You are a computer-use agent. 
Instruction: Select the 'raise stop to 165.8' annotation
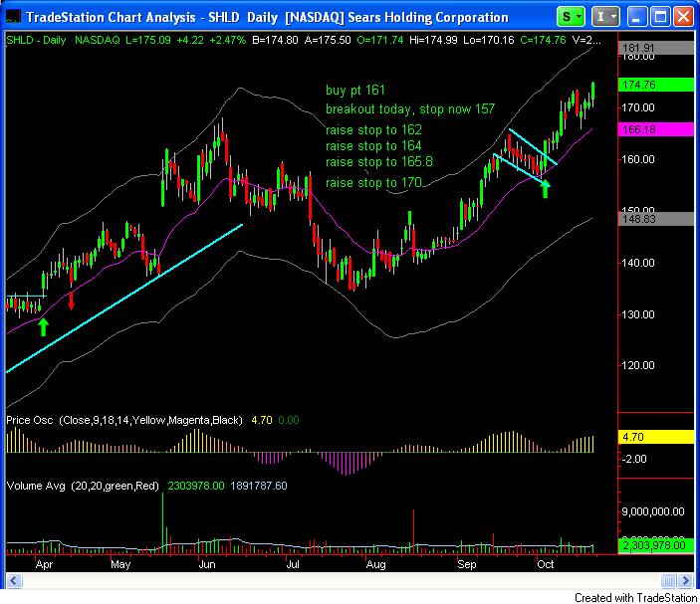pos(379,161)
